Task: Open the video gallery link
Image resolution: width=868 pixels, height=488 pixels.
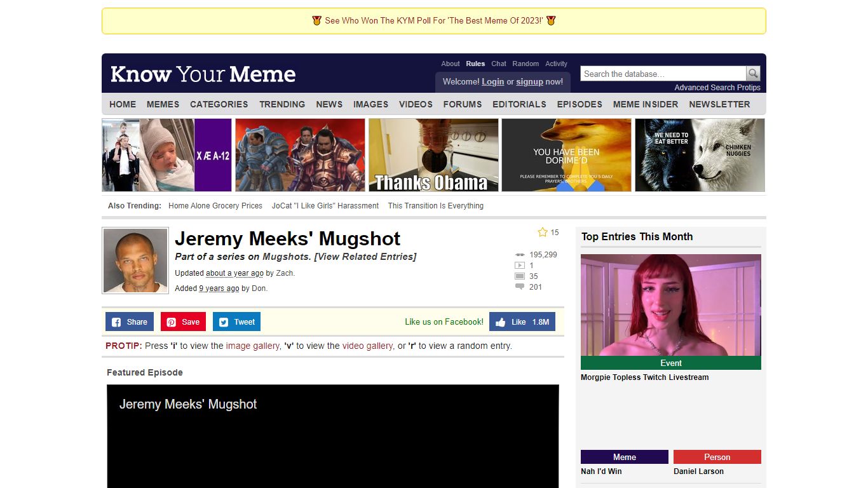Action: click(367, 346)
